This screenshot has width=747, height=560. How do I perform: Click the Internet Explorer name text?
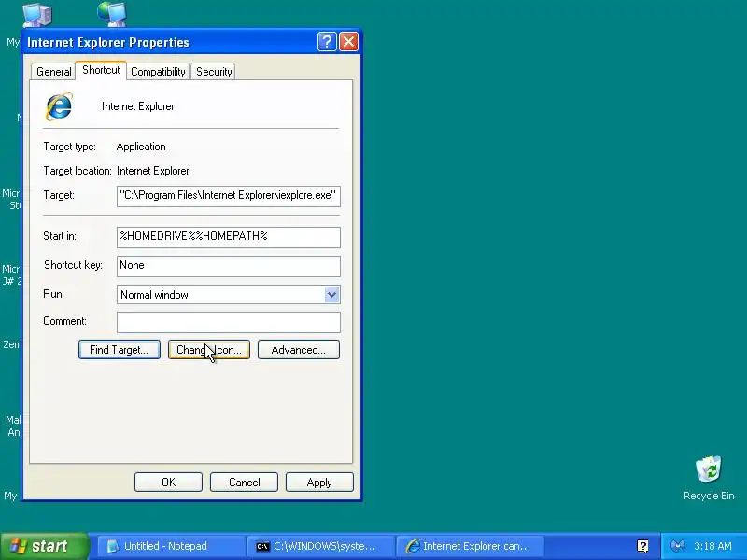[137, 106]
